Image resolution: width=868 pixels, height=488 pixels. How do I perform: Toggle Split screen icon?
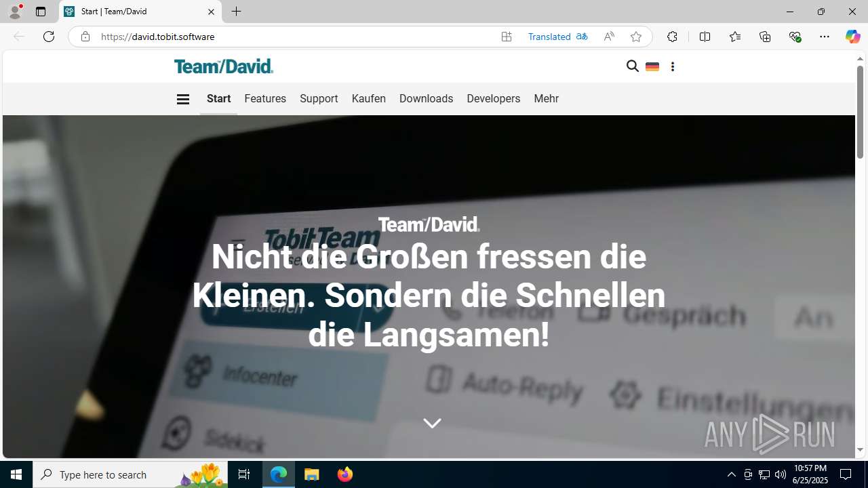(x=705, y=37)
